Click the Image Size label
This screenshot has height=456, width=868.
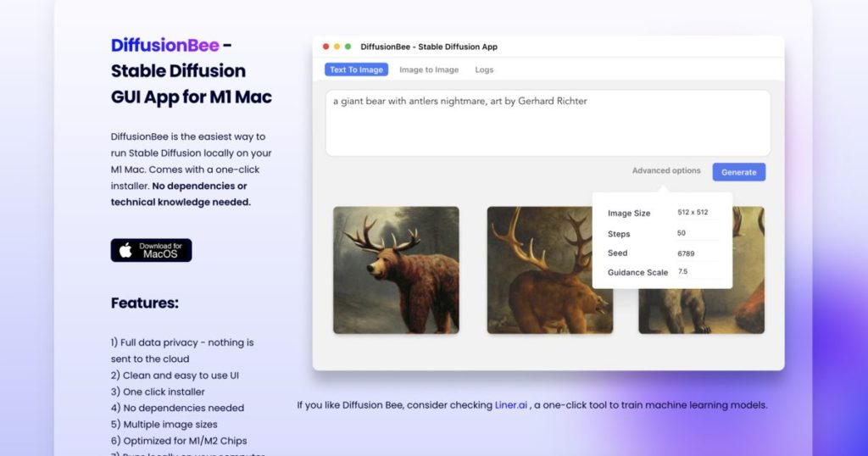pyautogui.click(x=629, y=213)
